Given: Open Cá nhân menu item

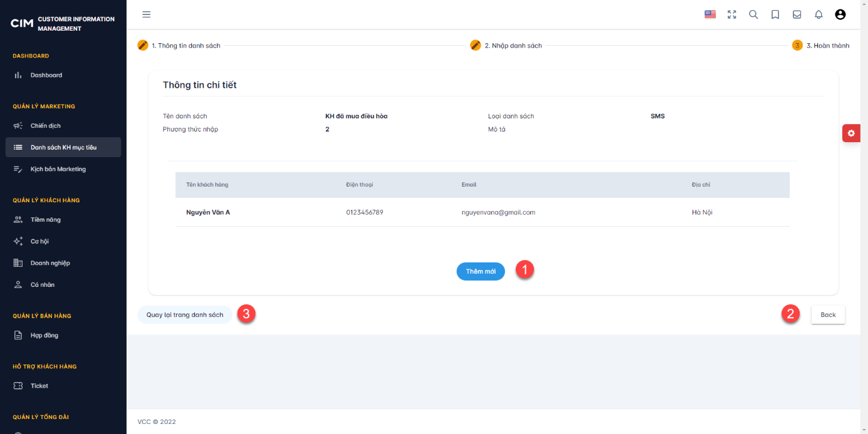Looking at the screenshot, I should click(x=63, y=284).
